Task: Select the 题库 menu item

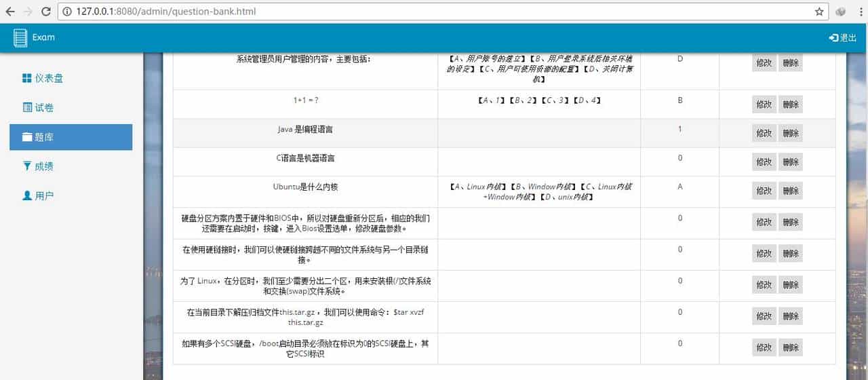Action: tap(71, 137)
